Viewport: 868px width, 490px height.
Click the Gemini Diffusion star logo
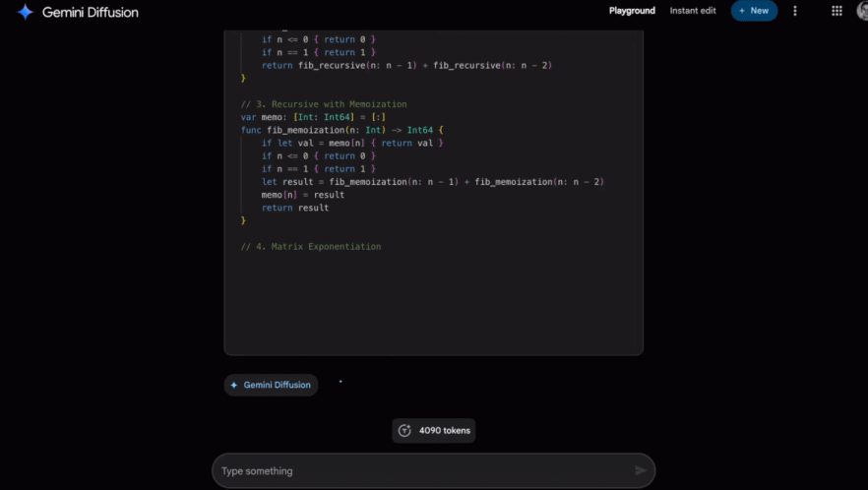25,12
